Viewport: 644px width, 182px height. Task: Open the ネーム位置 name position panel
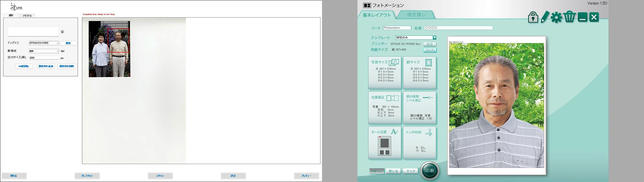coord(385,143)
